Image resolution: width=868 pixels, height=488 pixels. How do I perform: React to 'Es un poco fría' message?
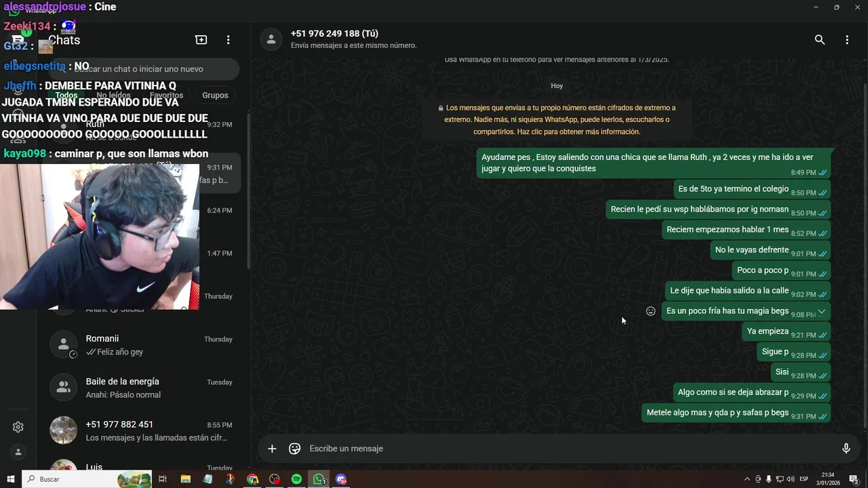pyautogui.click(x=651, y=311)
